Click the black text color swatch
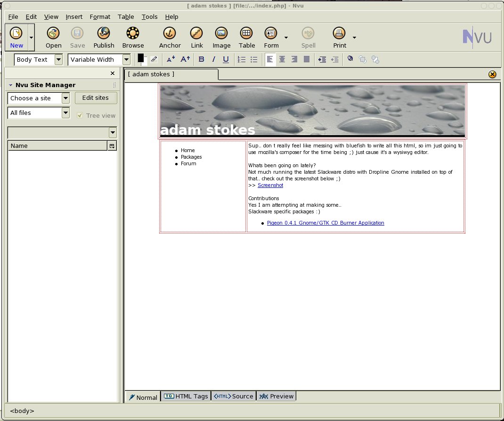The width and height of the screenshot is (504, 421). 140,58
